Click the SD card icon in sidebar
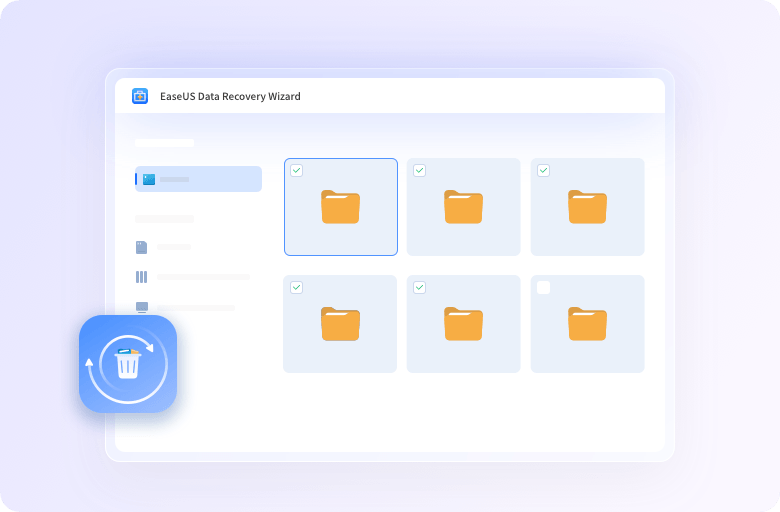Viewport: 780px width, 512px height. click(141, 247)
